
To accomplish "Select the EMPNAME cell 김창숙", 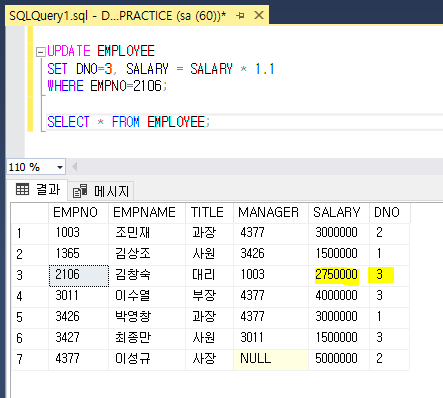I will point(147,275).
